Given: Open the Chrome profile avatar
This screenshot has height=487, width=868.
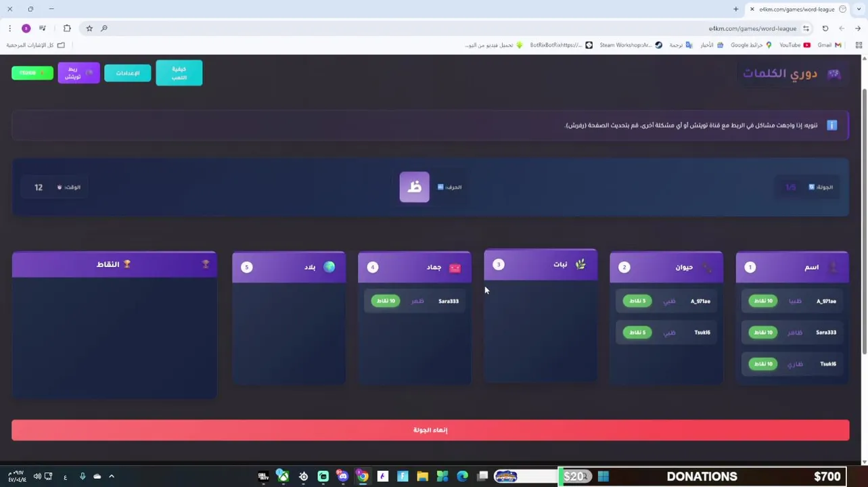Looking at the screenshot, I should (x=26, y=28).
